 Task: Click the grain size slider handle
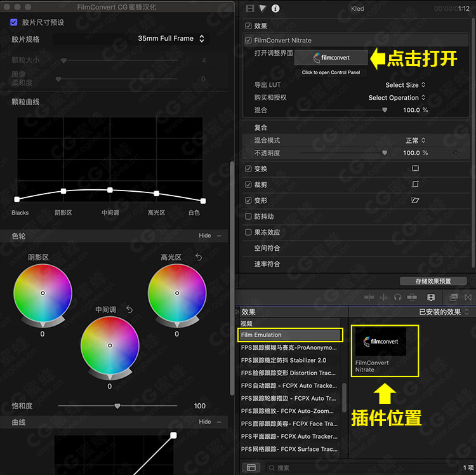[63, 61]
